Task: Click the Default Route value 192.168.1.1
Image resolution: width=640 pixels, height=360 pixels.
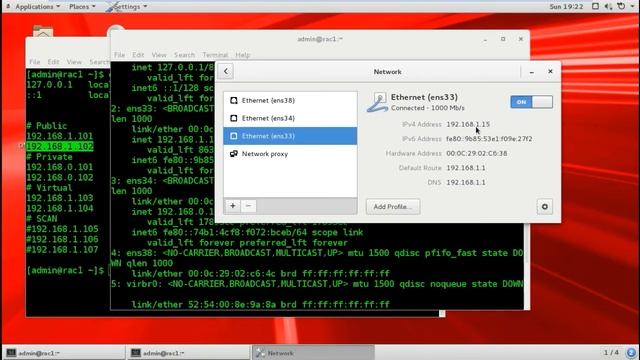Action: tap(466, 168)
